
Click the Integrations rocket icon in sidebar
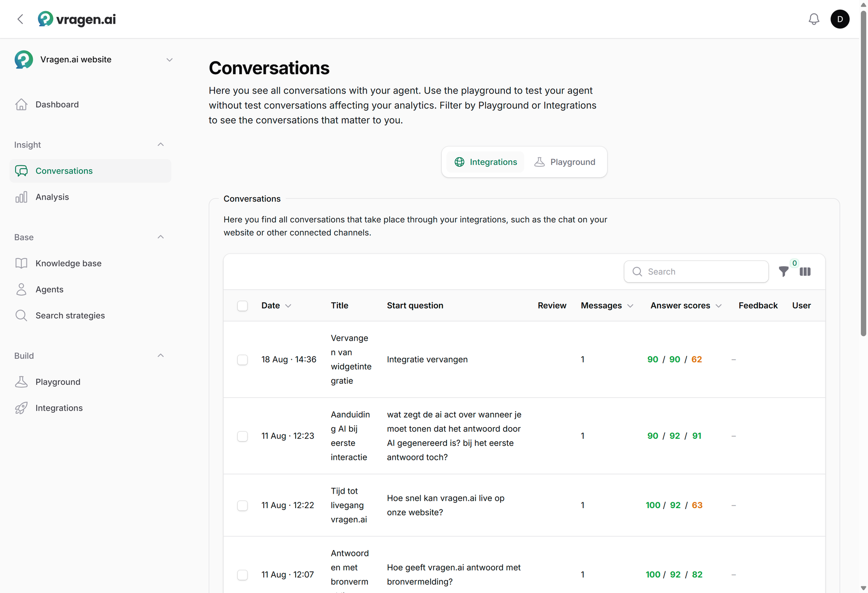(x=21, y=408)
